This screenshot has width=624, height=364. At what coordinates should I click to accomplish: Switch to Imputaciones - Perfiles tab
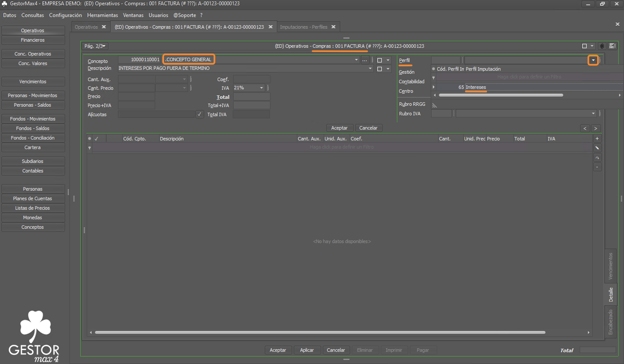(304, 27)
